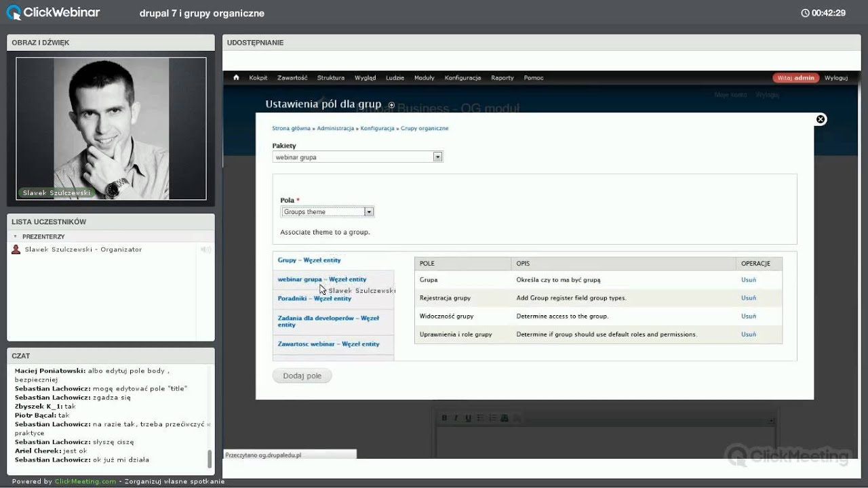The width and height of the screenshot is (868, 488).
Task: Follow the Administracja breadcrumb link
Action: tap(336, 128)
